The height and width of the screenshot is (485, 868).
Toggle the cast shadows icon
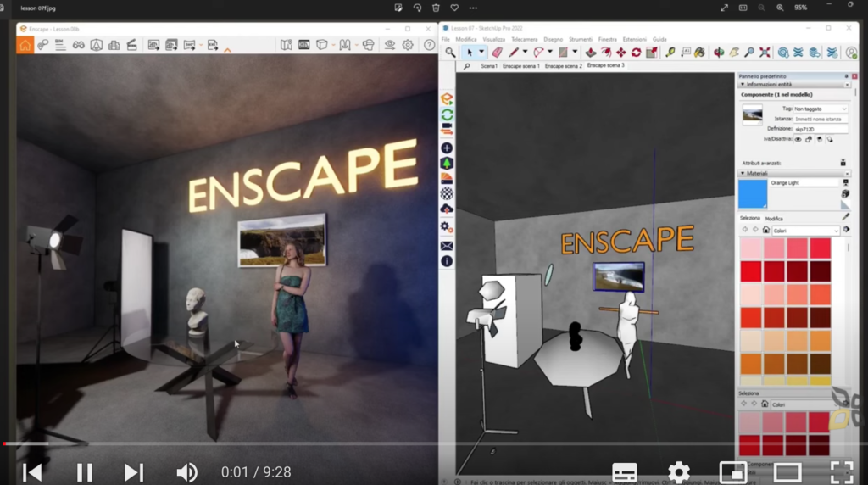[830, 140]
